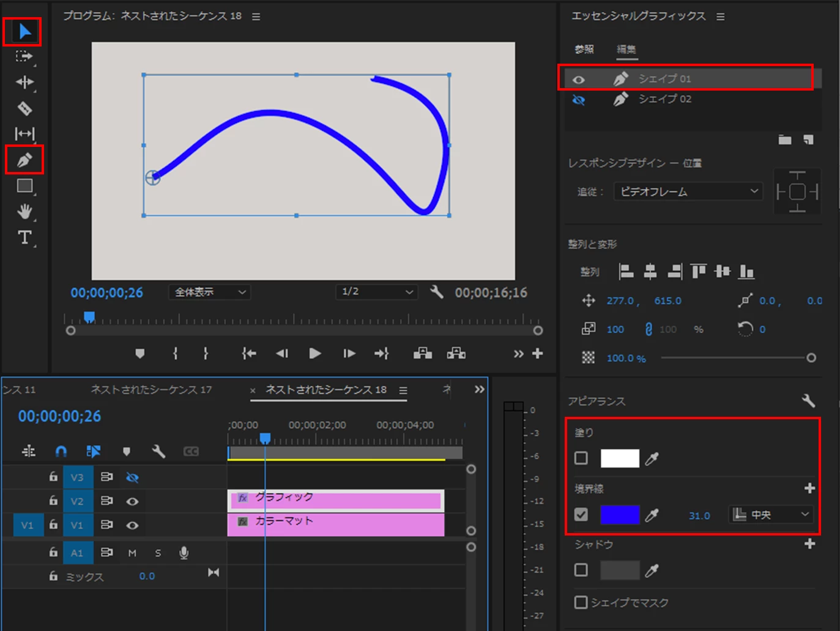This screenshot has width=840, height=631.
Task: Add another shadow with plus
Action: click(x=809, y=543)
